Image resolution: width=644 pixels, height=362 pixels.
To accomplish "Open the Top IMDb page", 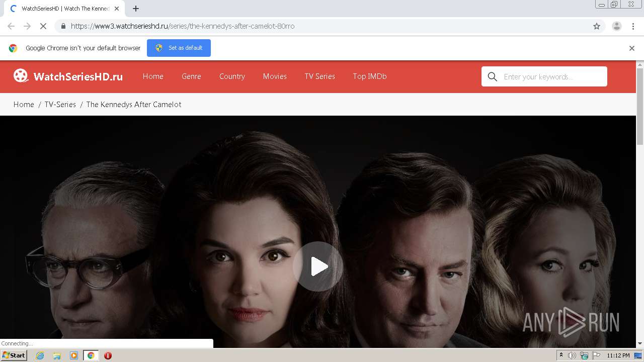I will pyautogui.click(x=370, y=76).
